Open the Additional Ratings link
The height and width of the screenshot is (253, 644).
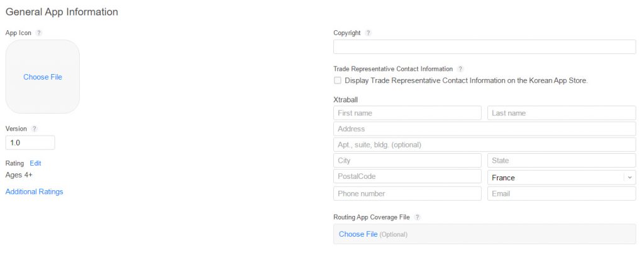(34, 191)
